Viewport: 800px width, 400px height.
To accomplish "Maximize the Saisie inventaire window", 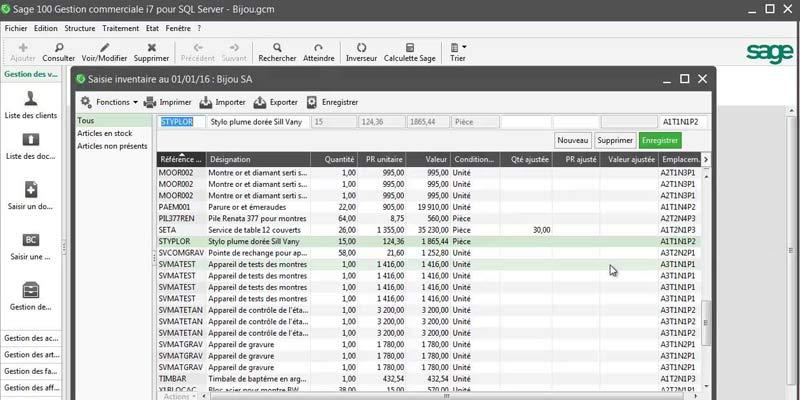I will 684,79.
